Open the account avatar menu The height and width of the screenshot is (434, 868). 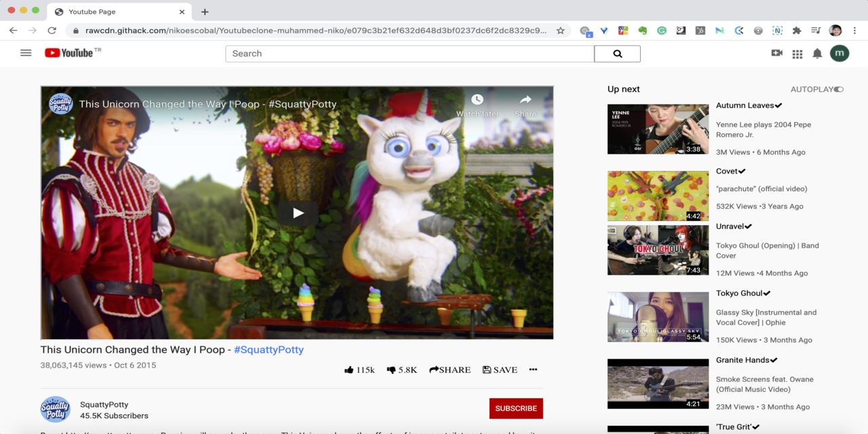pyautogui.click(x=840, y=53)
